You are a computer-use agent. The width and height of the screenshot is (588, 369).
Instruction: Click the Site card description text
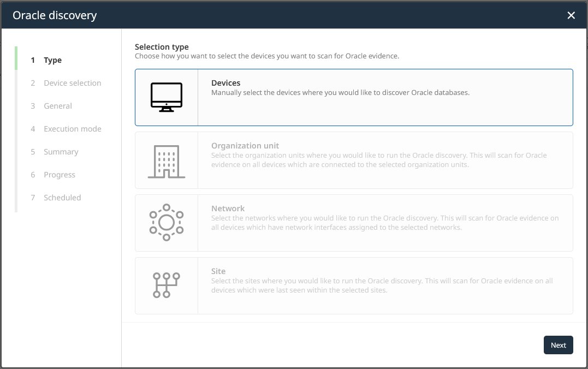click(382, 285)
